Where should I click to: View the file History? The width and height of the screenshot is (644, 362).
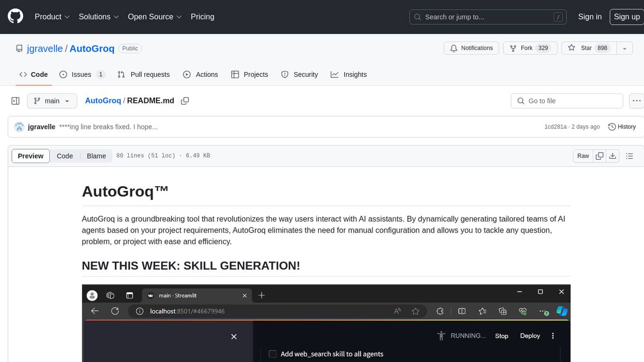622,127
